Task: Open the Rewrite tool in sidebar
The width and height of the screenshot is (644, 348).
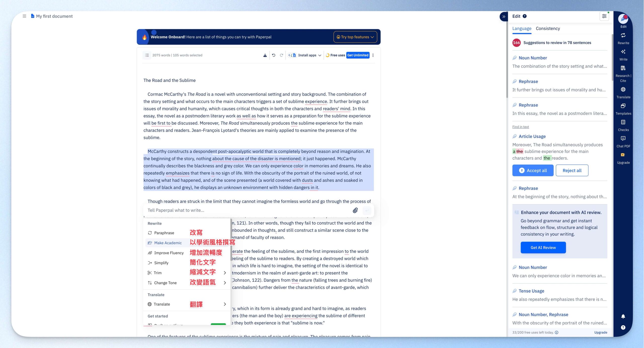Action: coord(623,38)
